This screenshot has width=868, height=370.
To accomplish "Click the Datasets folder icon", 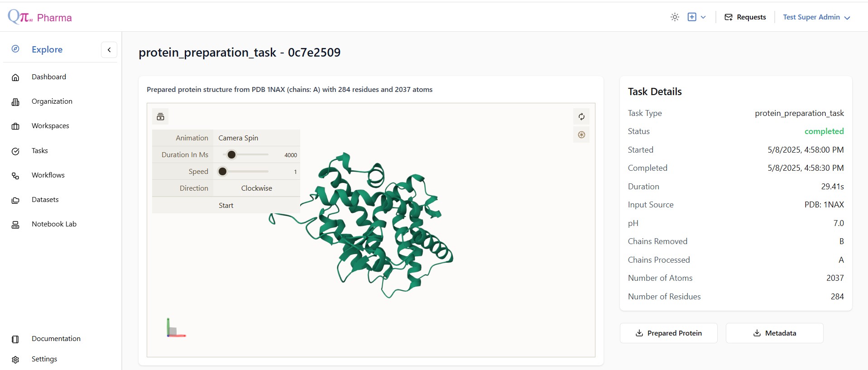I will tap(15, 200).
